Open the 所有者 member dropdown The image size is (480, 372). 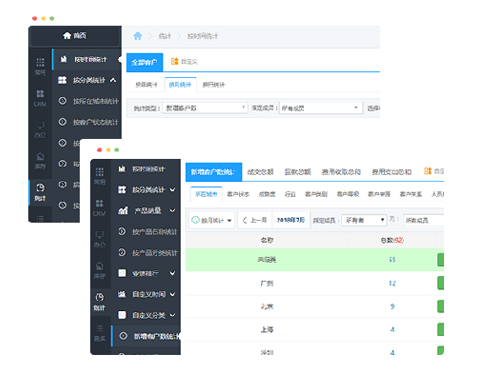(x=364, y=220)
